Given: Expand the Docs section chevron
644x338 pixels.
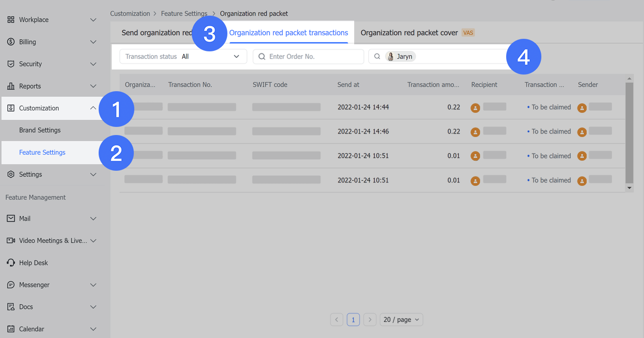Looking at the screenshot, I should (x=93, y=307).
